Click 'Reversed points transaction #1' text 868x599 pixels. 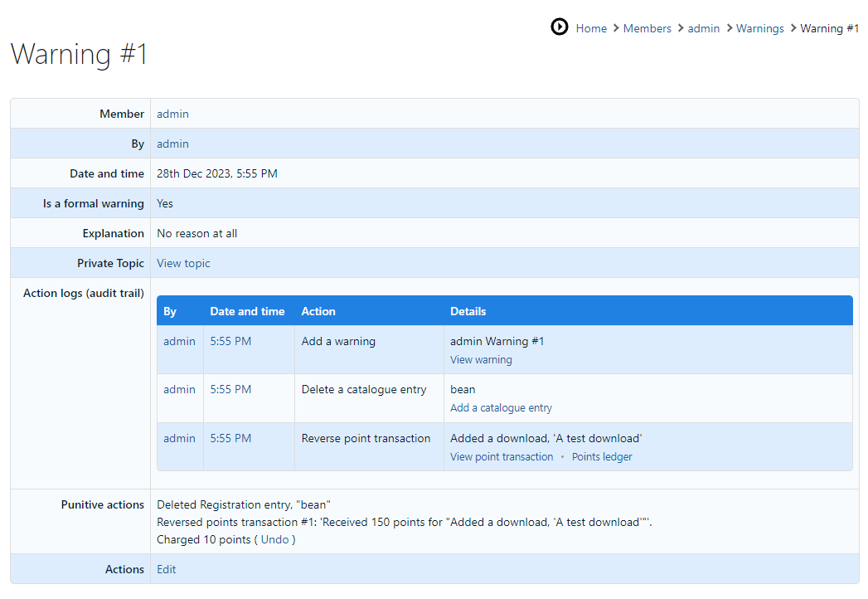(404, 522)
